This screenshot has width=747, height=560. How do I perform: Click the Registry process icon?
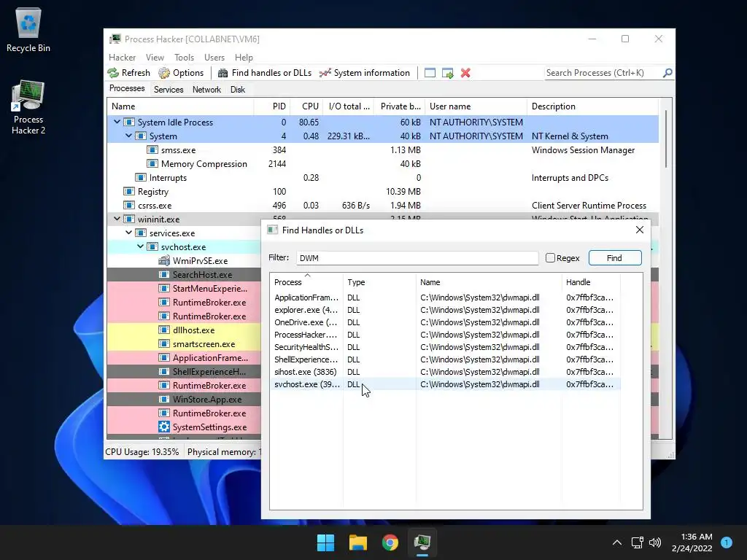pyautogui.click(x=128, y=192)
